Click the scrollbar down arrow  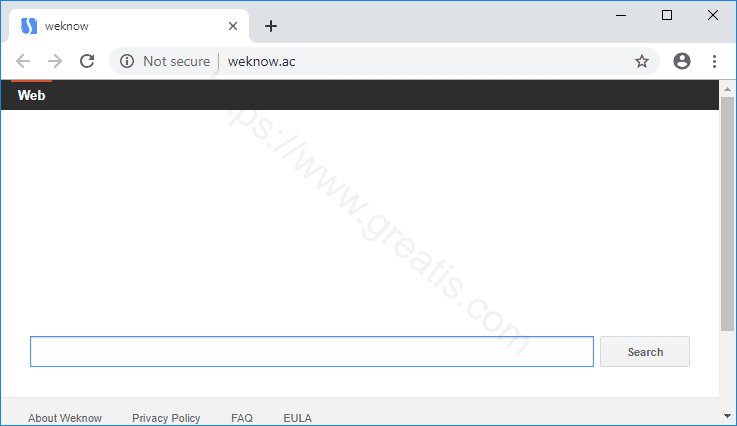point(727,416)
